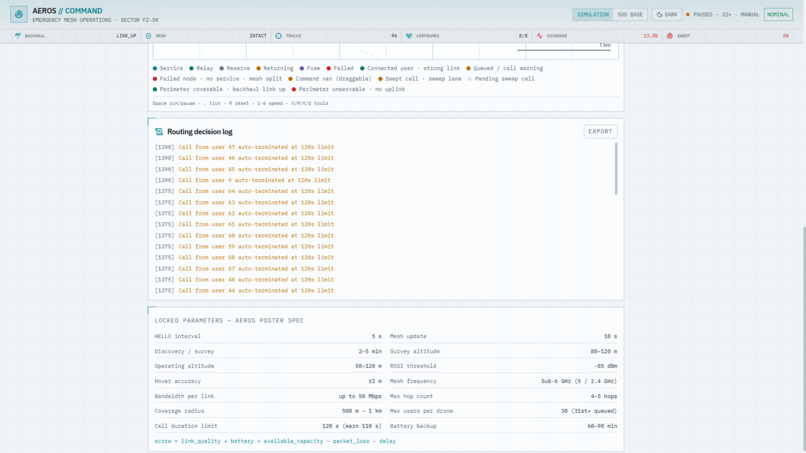Click the Call duration limit '120 s (warn 110 s)'
806x453 pixels.
[352, 426]
